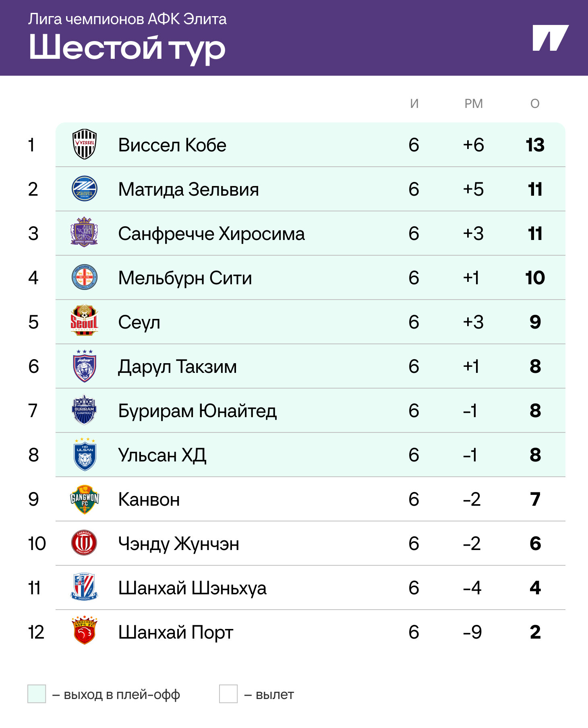This screenshot has width=588, height=728.
Task: Click the FC Seoul logo
Action: 85,321
